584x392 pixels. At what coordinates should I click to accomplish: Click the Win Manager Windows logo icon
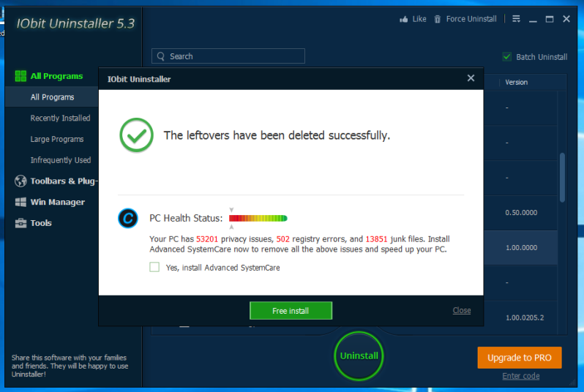[20, 202]
